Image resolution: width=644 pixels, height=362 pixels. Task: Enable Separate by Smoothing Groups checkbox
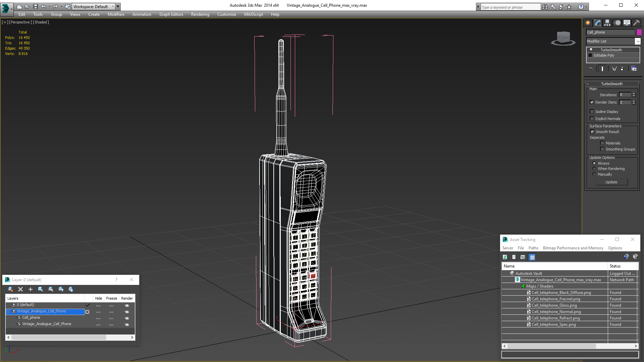click(602, 149)
